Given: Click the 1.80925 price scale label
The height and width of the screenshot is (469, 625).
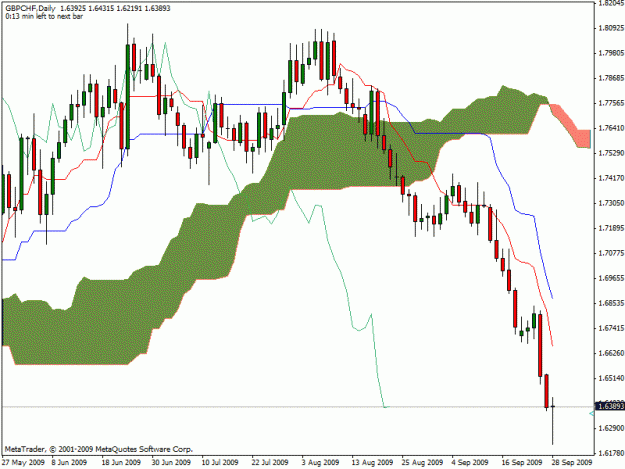Looking at the screenshot, I should click(x=611, y=28).
